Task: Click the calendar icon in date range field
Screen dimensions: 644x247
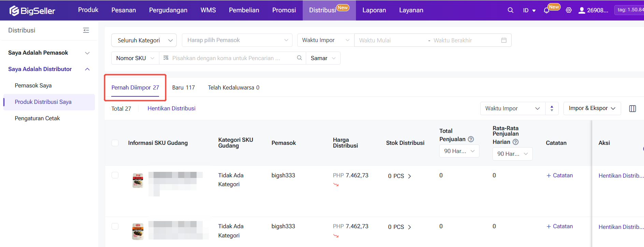Action: [504, 40]
